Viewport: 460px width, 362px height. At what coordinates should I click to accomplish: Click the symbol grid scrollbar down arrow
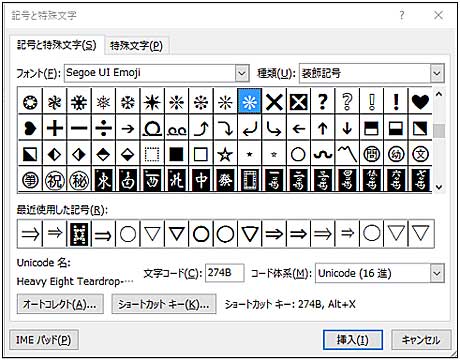point(439,187)
